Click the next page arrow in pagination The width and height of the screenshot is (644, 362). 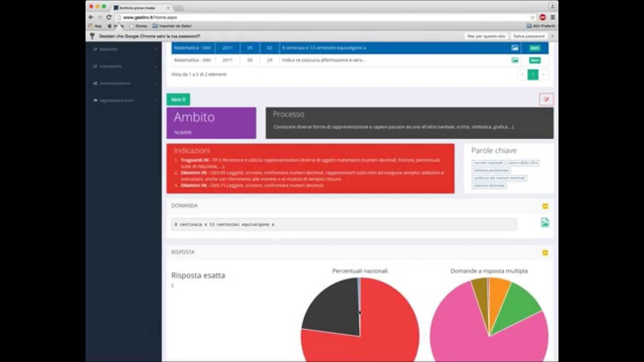tap(543, 74)
